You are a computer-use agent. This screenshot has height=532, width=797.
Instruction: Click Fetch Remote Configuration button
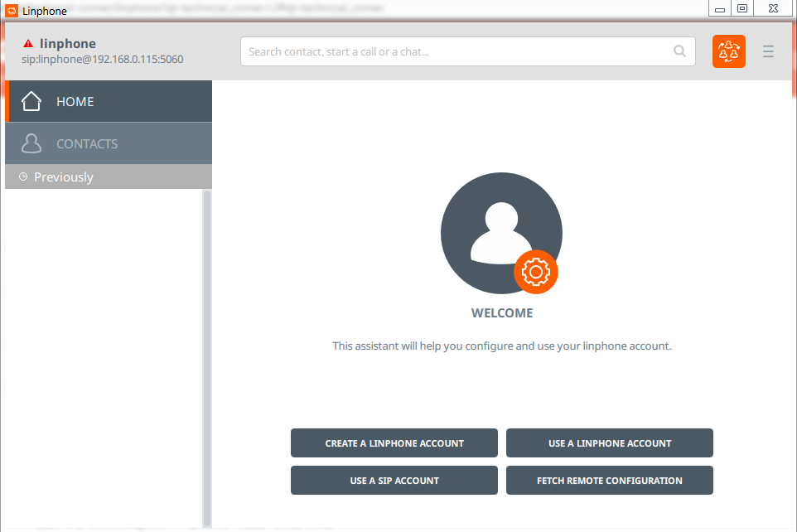[x=610, y=480]
